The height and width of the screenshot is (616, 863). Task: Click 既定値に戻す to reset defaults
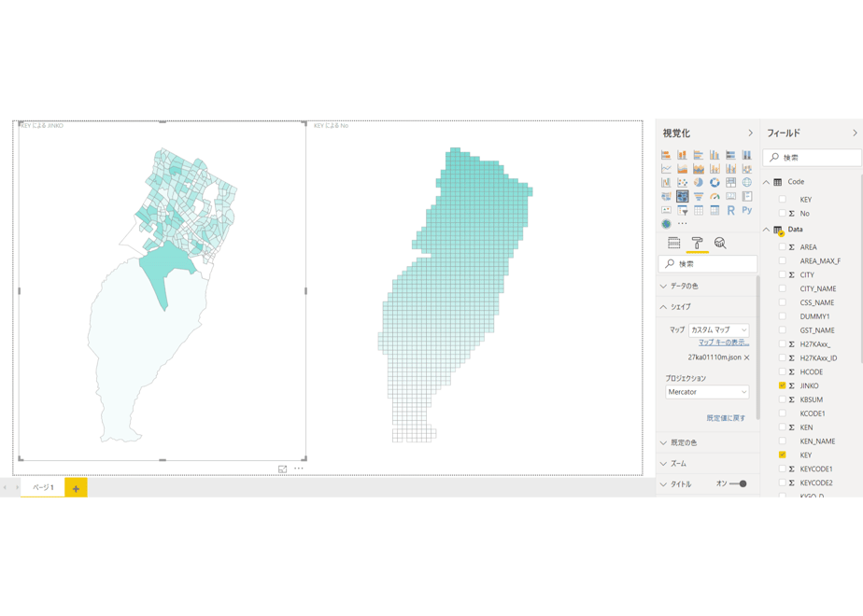726,418
